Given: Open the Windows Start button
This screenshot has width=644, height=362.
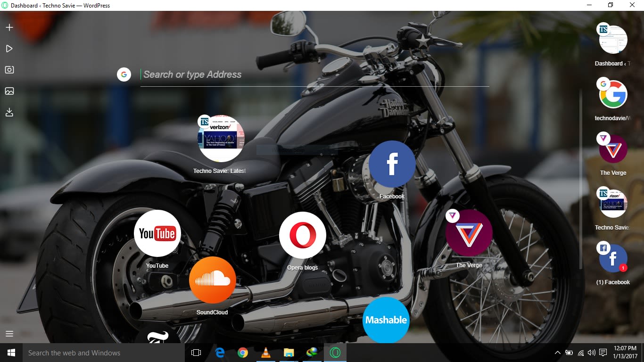Looking at the screenshot, I should [x=11, y=353].
